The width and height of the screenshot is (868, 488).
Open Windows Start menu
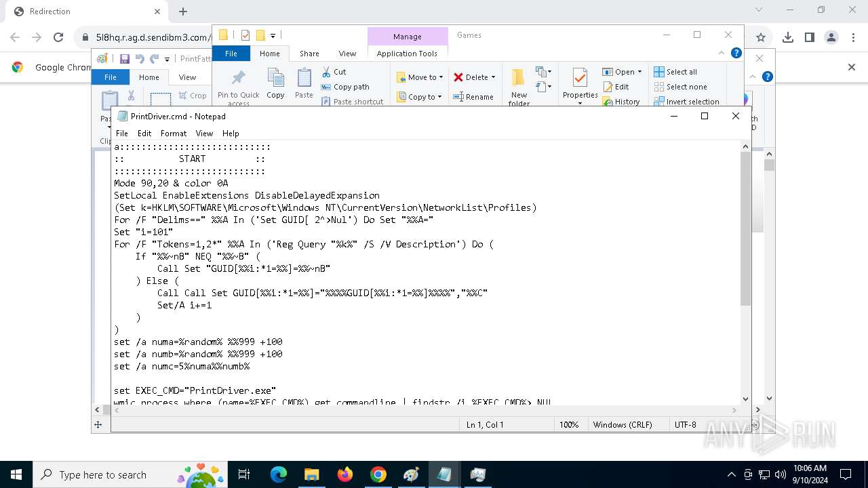(16, 474)
